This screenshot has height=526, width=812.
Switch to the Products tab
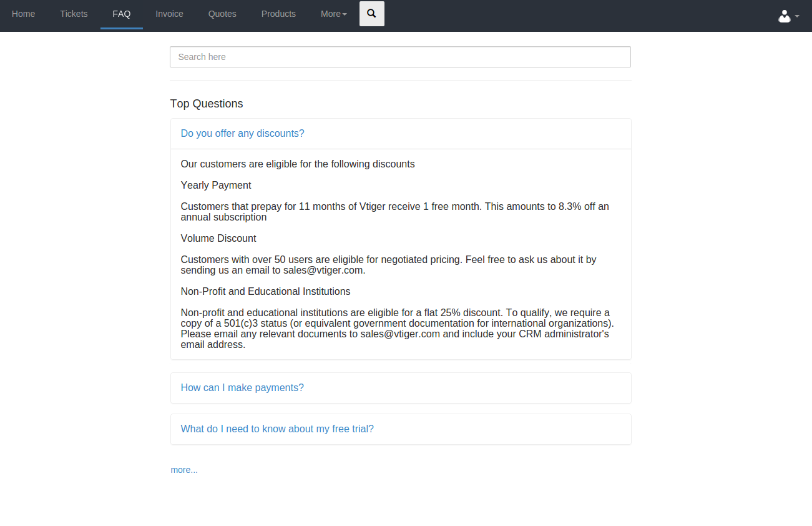click(x=278, y=14)
